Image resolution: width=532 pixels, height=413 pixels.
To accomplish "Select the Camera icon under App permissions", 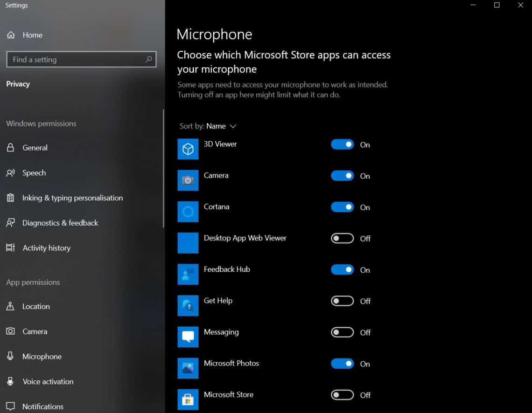I will (10, 331).
